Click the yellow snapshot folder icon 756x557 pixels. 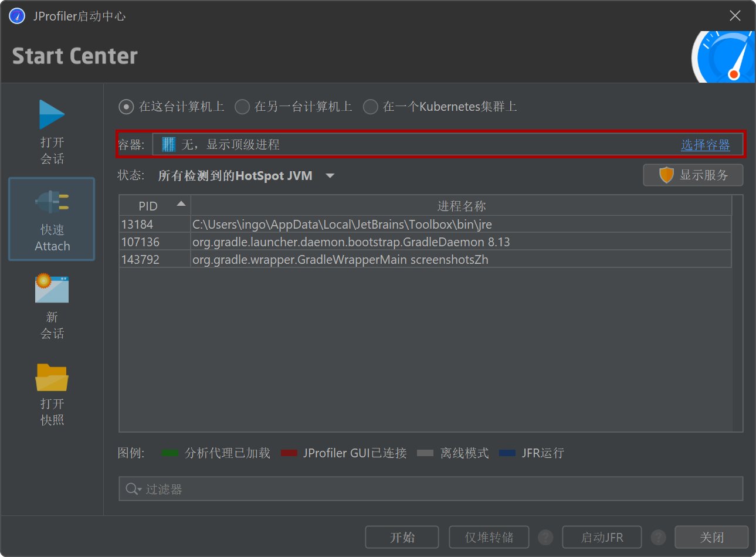52,377
